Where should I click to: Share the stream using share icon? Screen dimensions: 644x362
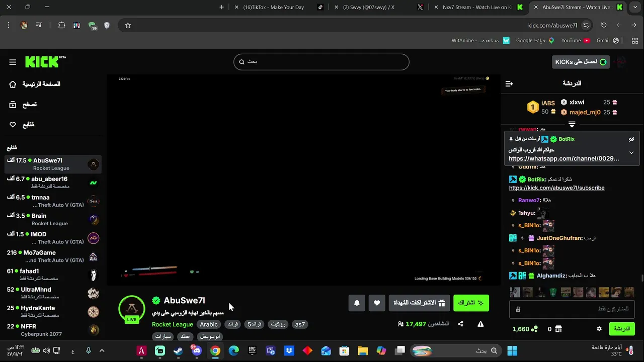click(x=460, y=324)
